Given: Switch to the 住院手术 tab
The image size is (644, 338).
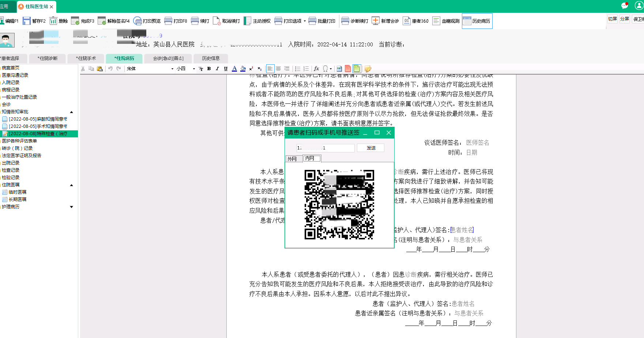Looking at the screenshot, I should pos(86,58).
